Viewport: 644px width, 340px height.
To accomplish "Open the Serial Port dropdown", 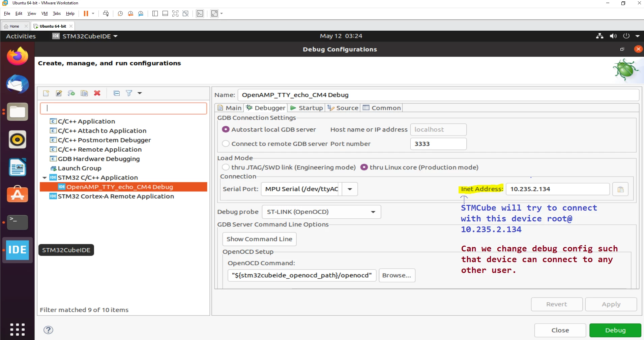I will tap(350, 189).
